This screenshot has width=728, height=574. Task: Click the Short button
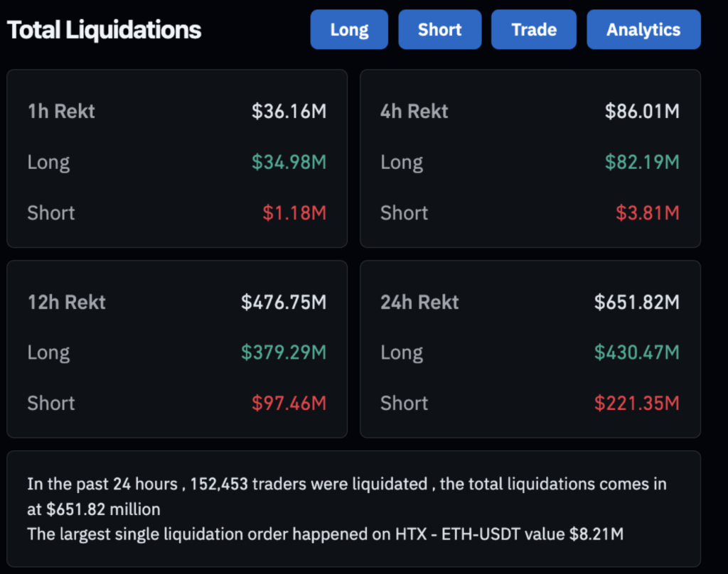[439, 30]
